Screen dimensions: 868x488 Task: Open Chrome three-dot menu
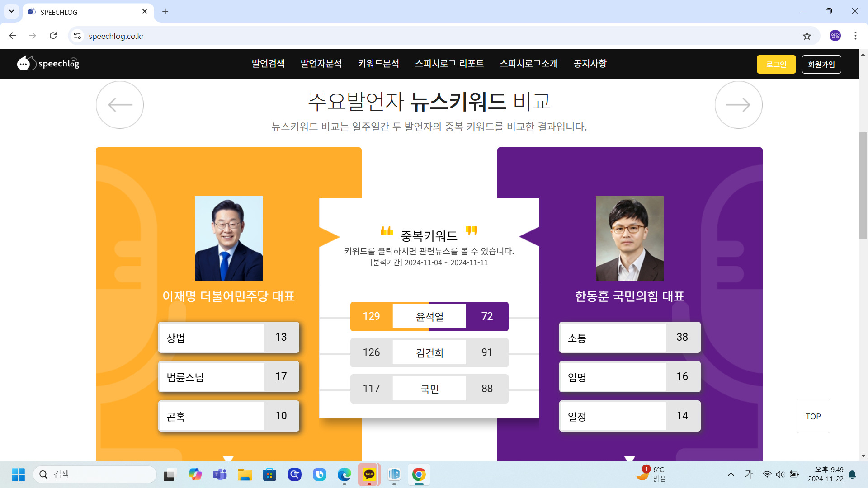click(x=855, y=36)
